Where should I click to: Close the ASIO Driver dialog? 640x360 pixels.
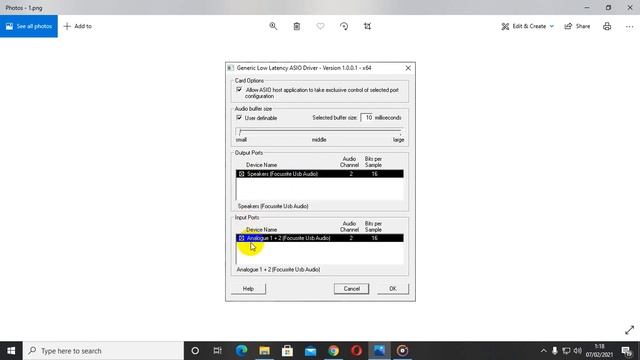pos(408,68)
